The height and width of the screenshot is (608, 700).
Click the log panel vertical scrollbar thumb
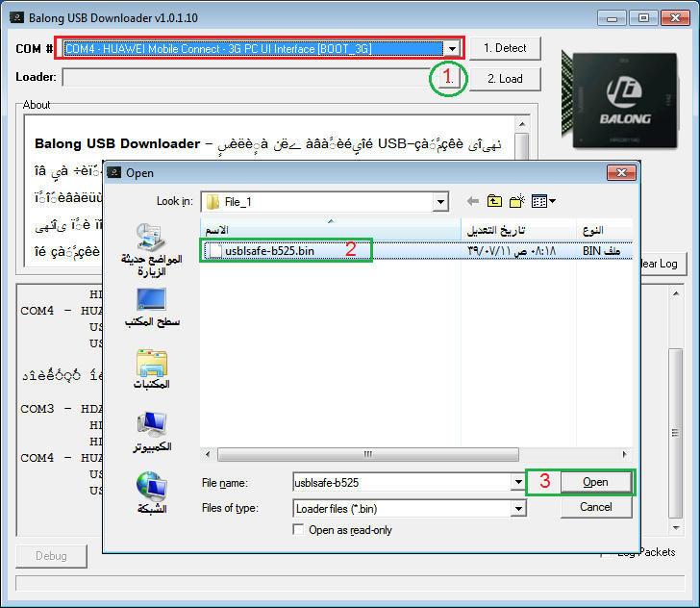coord(675,433)
